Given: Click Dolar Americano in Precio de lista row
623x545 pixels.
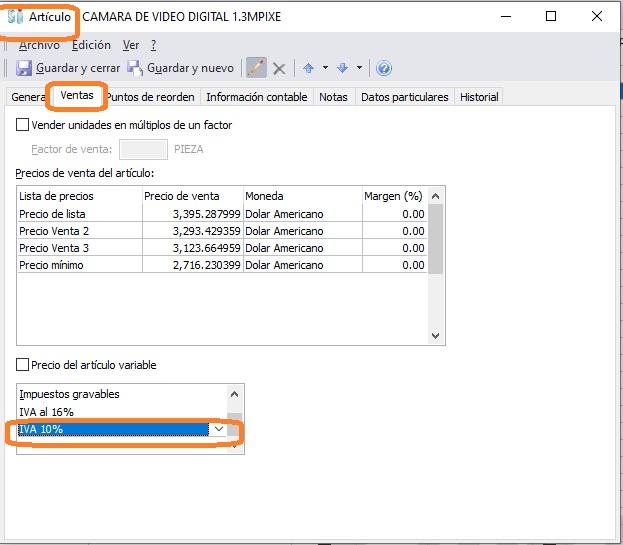Looking at the screenshot, I should [x=284, y=214].
